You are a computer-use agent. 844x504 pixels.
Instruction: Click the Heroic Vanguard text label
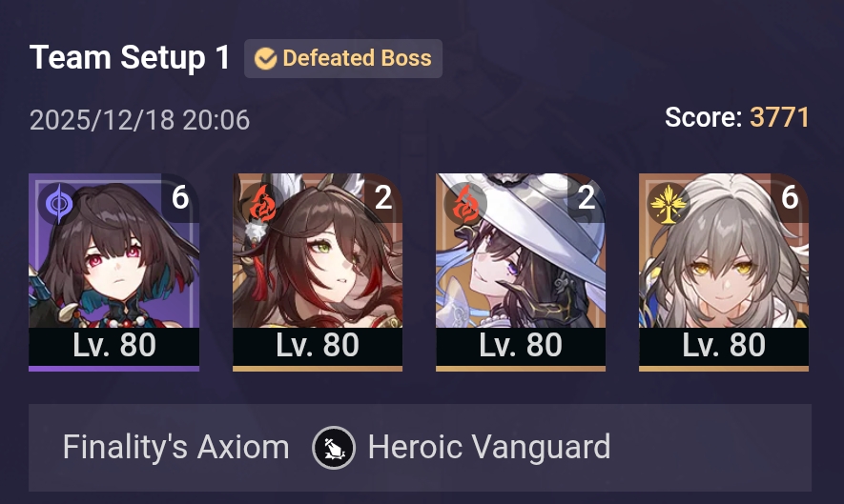pyautogui.click(x=489, y=448)
